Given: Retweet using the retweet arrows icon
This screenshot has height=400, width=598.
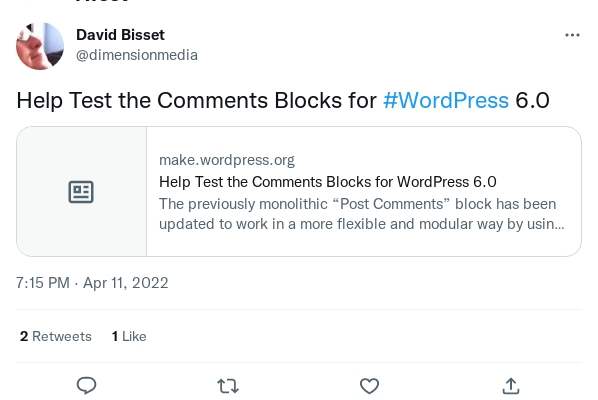Looking at the screenshot, I should pyautogui.click(x=228, y=386).
